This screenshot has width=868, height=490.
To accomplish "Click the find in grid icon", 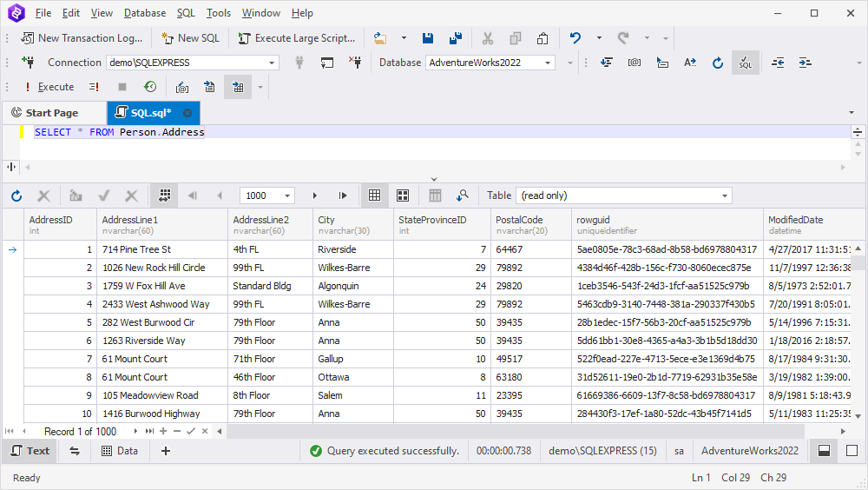I will 463,195.
